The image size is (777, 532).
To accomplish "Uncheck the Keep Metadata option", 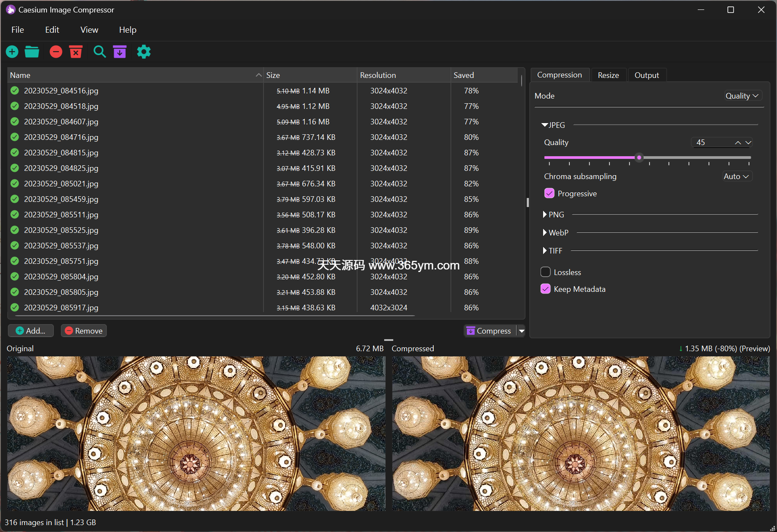I will (x=545, y=289).
